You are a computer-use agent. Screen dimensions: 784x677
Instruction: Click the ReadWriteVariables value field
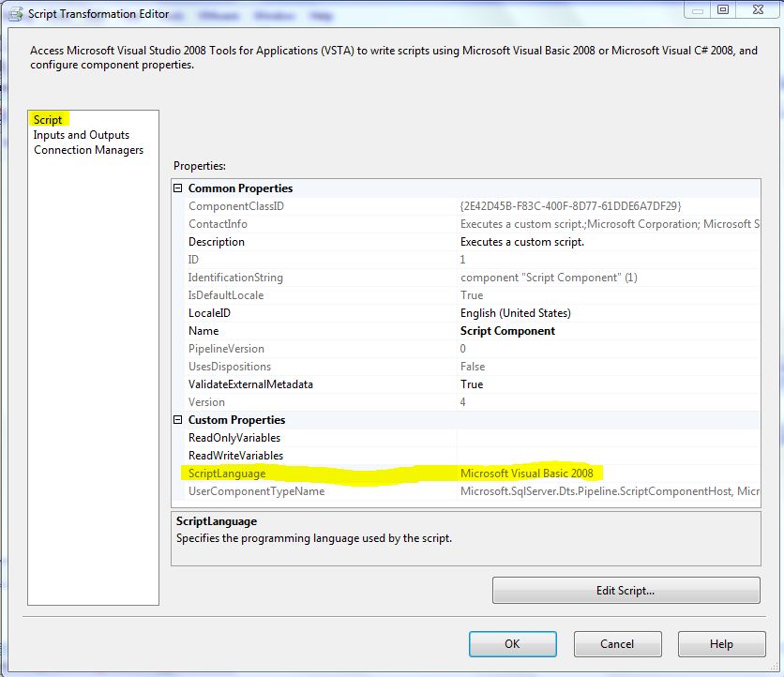coord(608,456)
